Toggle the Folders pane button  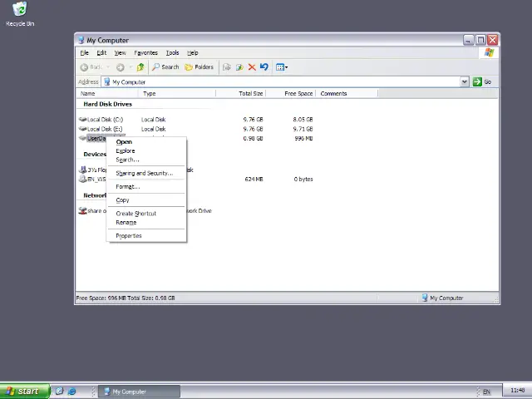pyautogui.click(x=199, y=67)
